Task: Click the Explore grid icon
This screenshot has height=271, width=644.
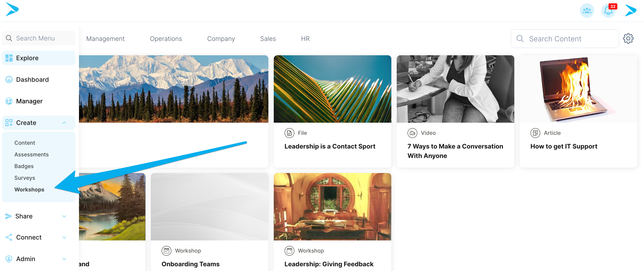Action: coord(9,58)
